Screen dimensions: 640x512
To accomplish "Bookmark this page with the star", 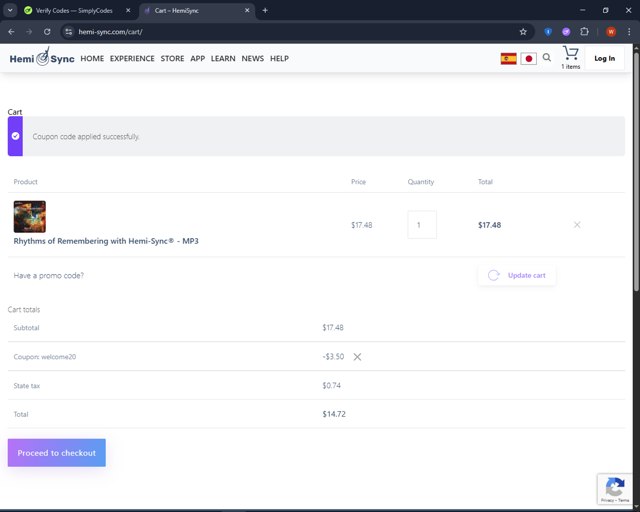I will click(x=523, y=31).
